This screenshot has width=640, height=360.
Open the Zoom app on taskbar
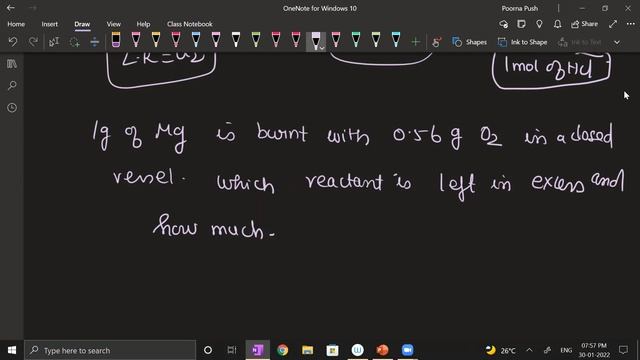tap(407, 350)
